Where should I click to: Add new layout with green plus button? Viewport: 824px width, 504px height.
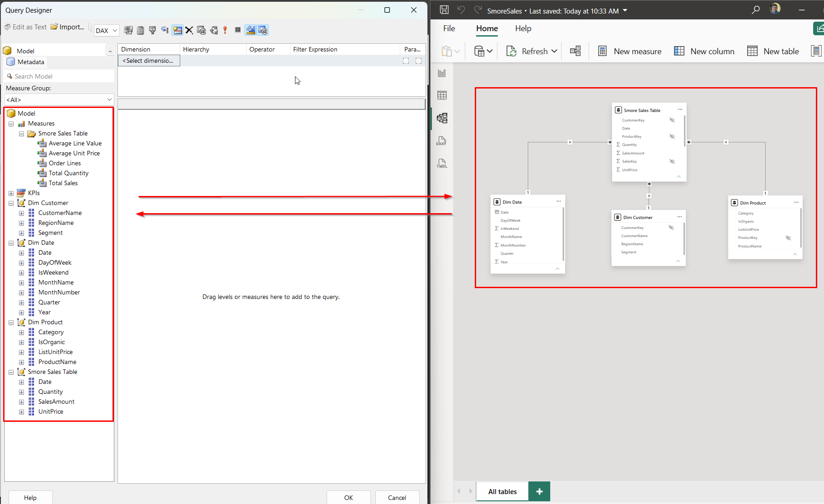pos(539,491)
